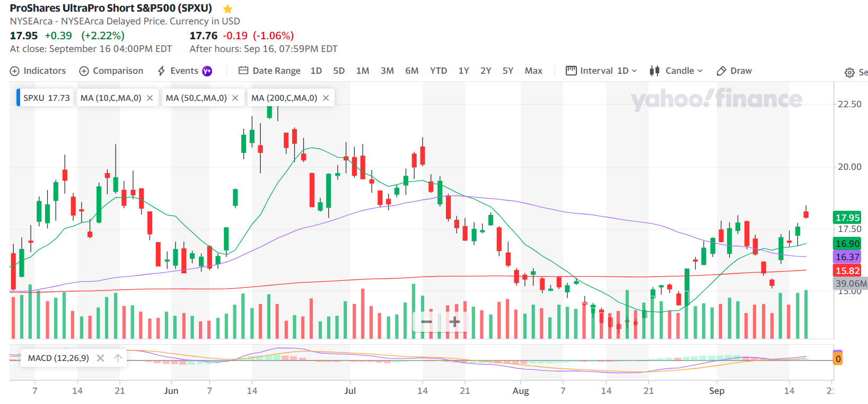Expand the Interval 1D dropdown
Viewport: 868px width, 404px height.
point(602,71)
